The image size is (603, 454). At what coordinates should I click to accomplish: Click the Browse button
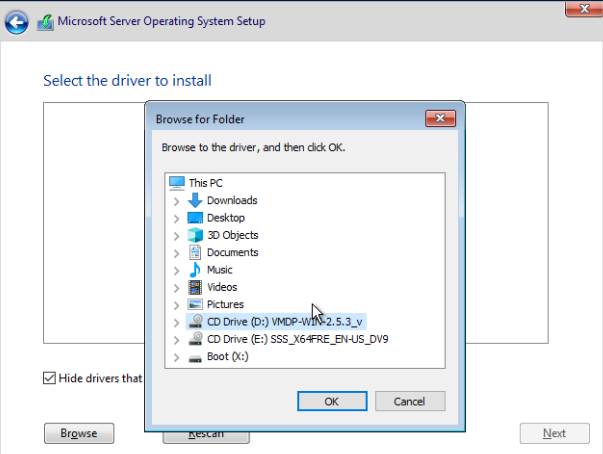(79, 433)
